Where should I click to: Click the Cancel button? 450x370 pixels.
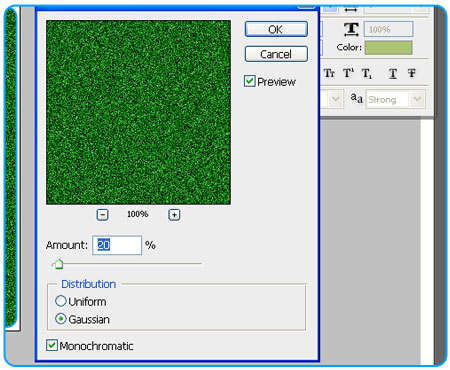point(276,54)
